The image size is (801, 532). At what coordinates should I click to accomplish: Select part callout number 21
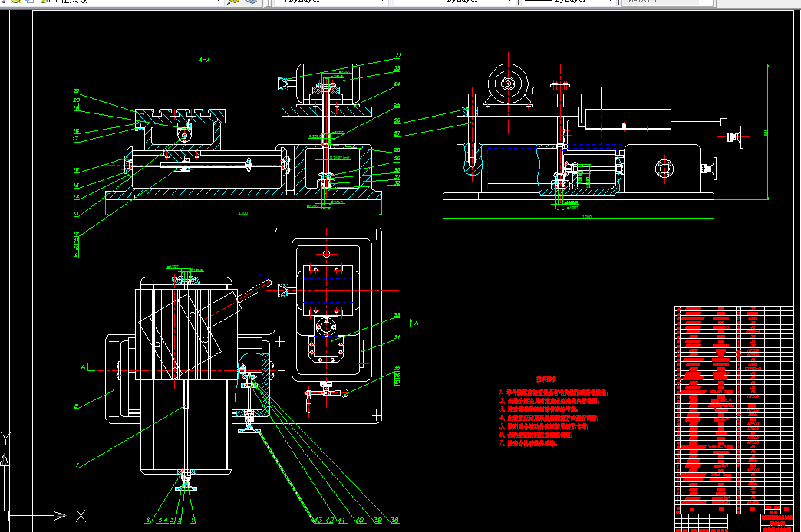point(76,91)
